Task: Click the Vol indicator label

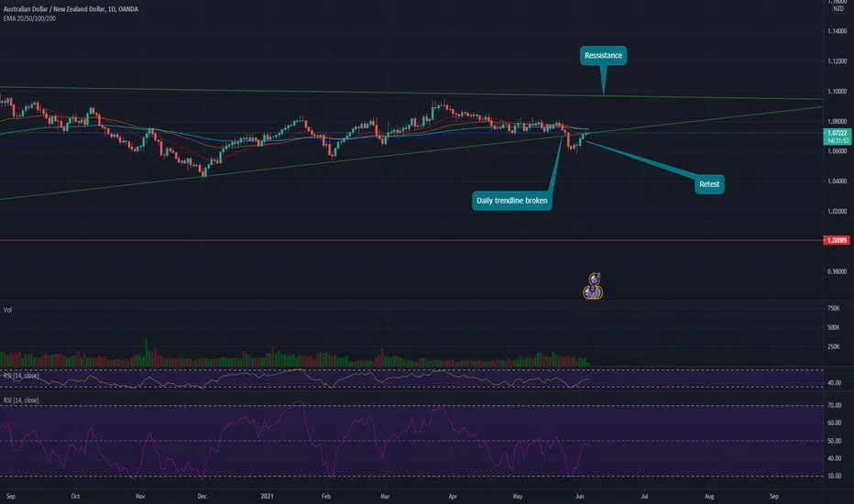Action: pyautogui.click(x=7, y=310)
